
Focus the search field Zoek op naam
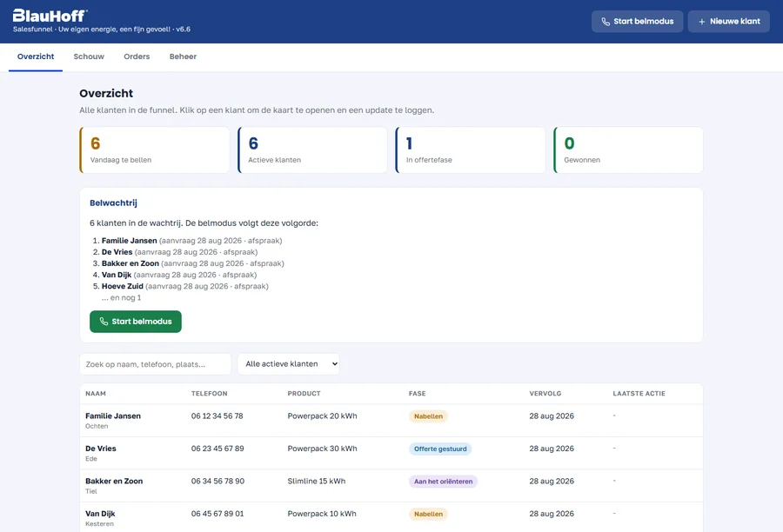coord(156,364)
